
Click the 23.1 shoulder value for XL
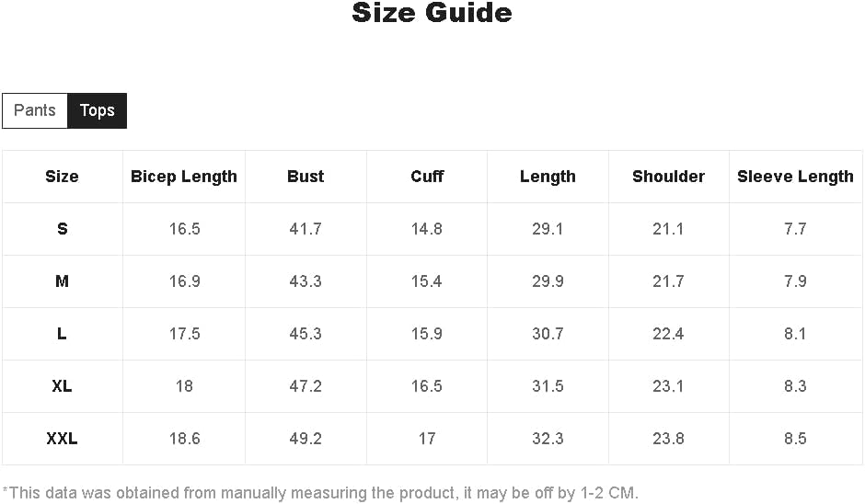[668, 386]
